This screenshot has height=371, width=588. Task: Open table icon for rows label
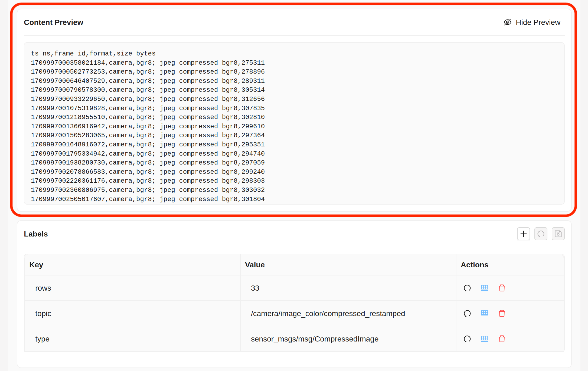click(x=484, y=288)
